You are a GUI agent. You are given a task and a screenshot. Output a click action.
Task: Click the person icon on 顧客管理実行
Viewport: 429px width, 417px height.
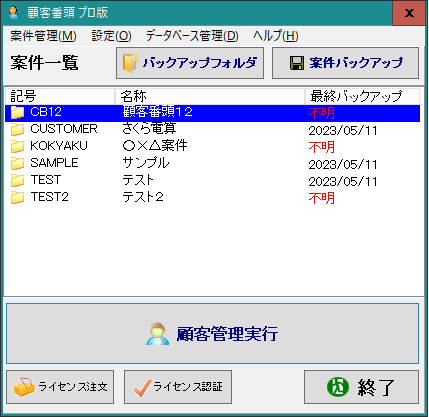157,334
